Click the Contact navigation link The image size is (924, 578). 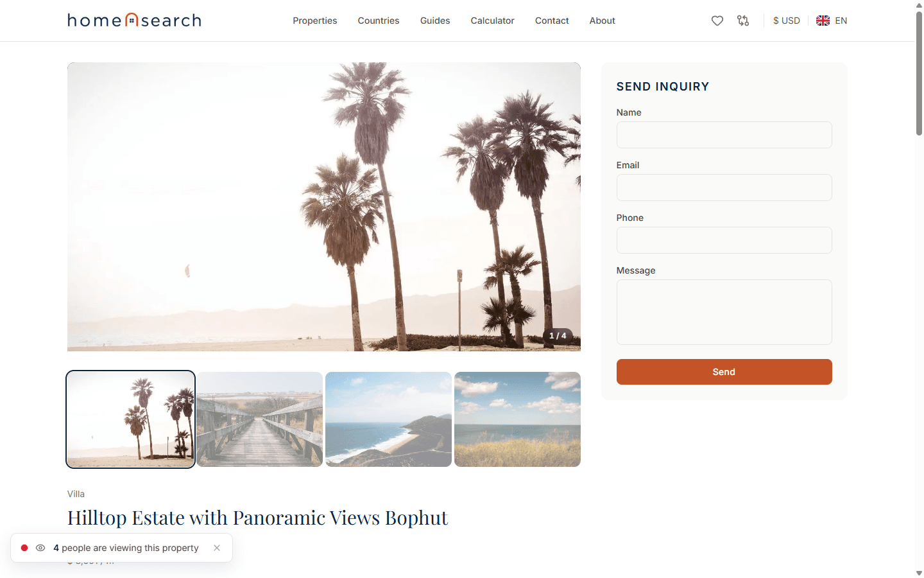click(552, 21)
